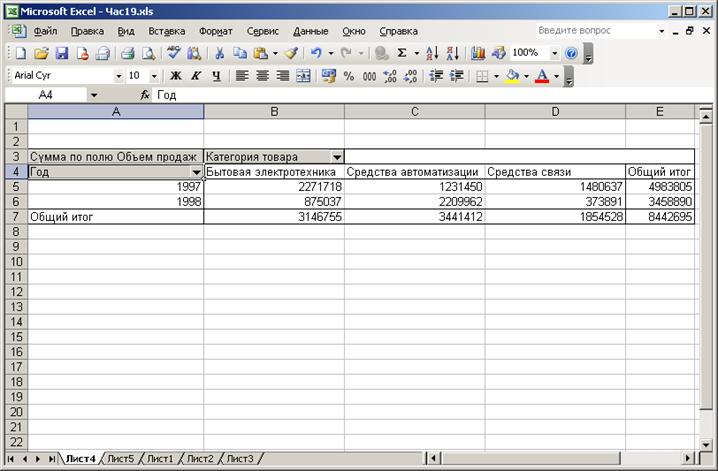
Task: Increase decimal places
Action: tap(390, 76)
